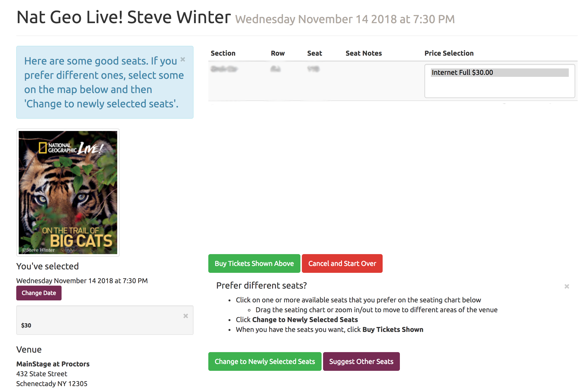The height and width of the screenshot is (392, 587).
Task: Click the $30 price label
Action: (x=26, y=326)
